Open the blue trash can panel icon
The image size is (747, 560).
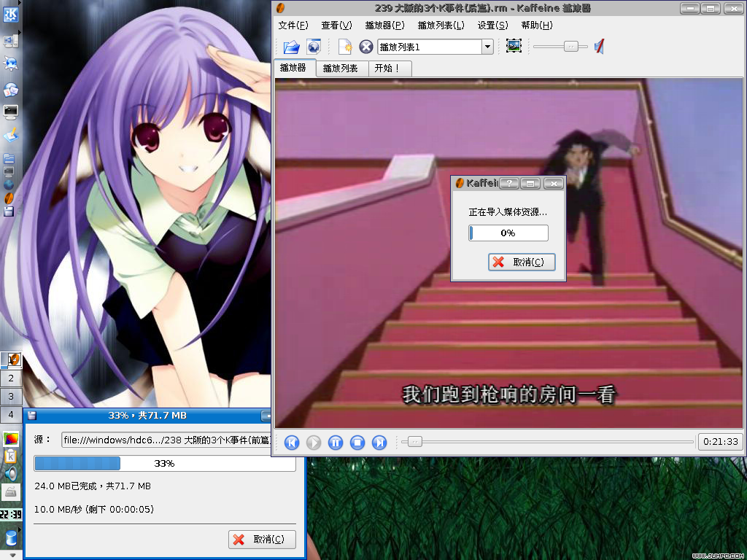10,538
